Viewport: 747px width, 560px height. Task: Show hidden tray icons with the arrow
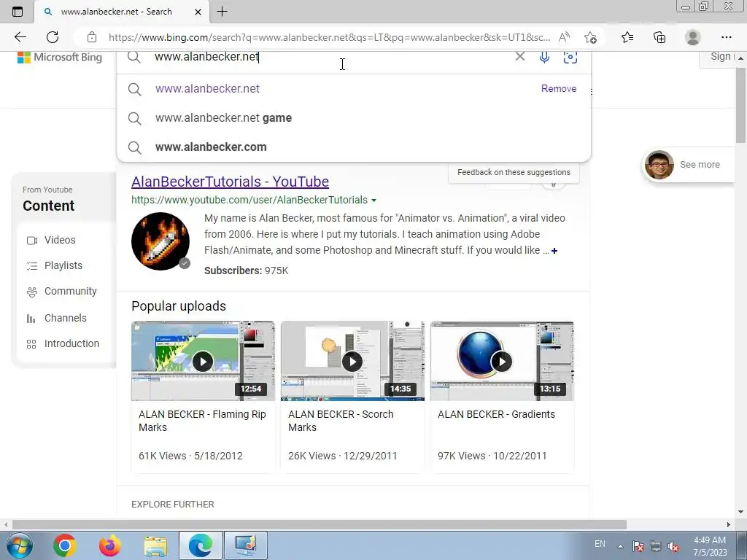620,546
